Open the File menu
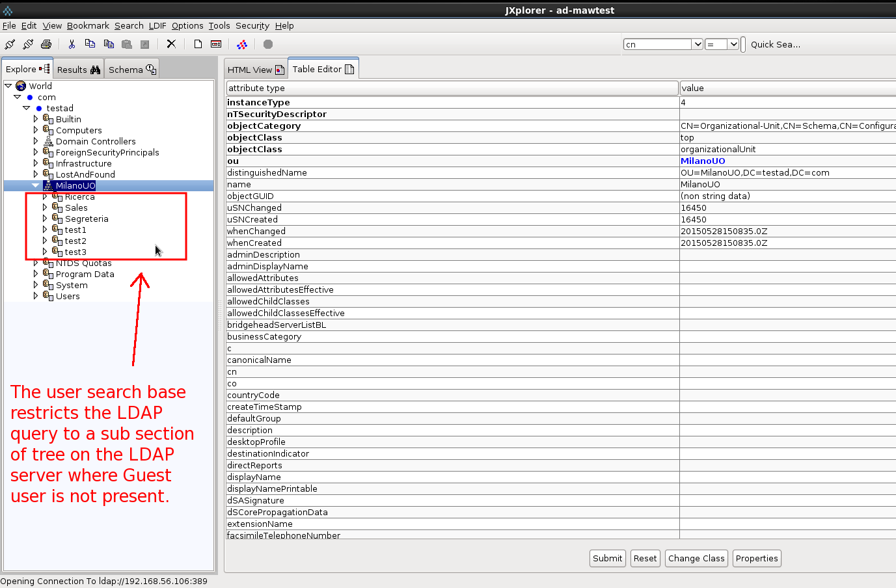The width and height of the screenshot is (896, 588). click(9, 26)
